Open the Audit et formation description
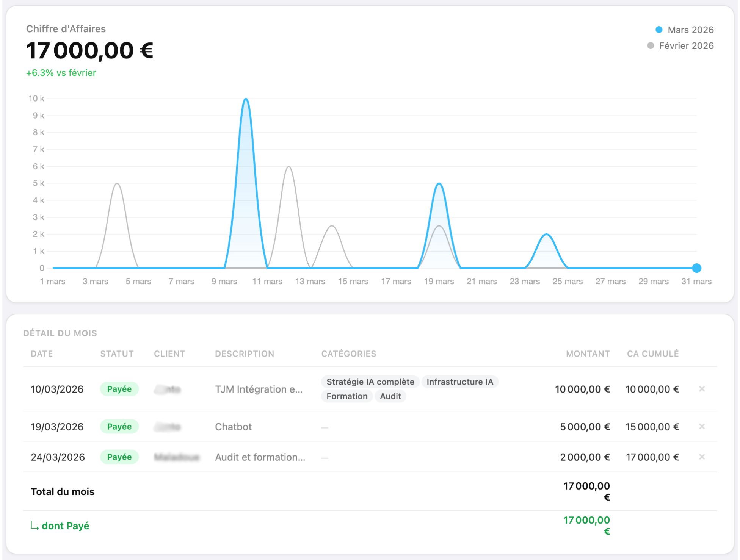The image size is (740, 560). pos(260,457)
